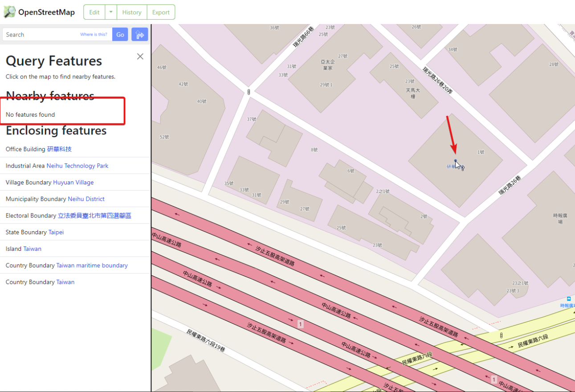575x392 pixels.
Task: Click the 天馬大樓 building label on map
Action: click(413, 93)
